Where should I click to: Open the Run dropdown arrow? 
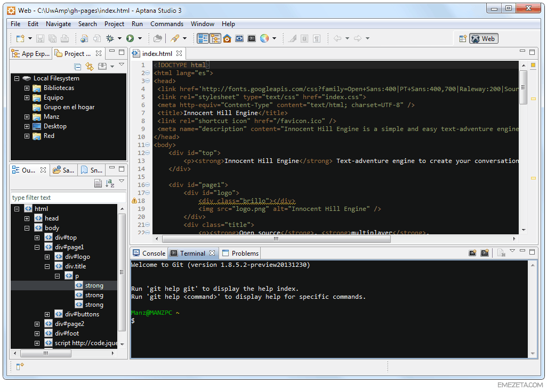click(x=140, y=38)
